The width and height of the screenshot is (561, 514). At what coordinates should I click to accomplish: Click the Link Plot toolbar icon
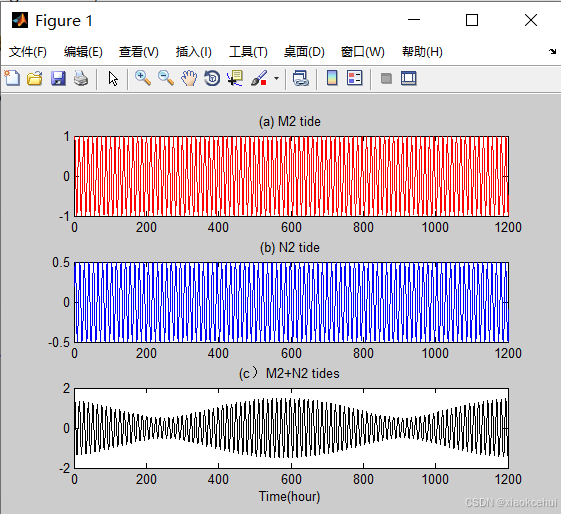coord(301,78)
